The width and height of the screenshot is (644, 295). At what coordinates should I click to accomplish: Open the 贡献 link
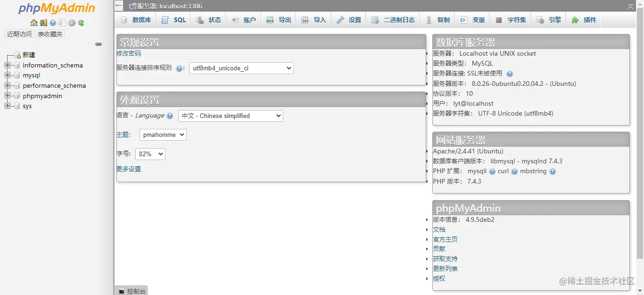[439, 249]
